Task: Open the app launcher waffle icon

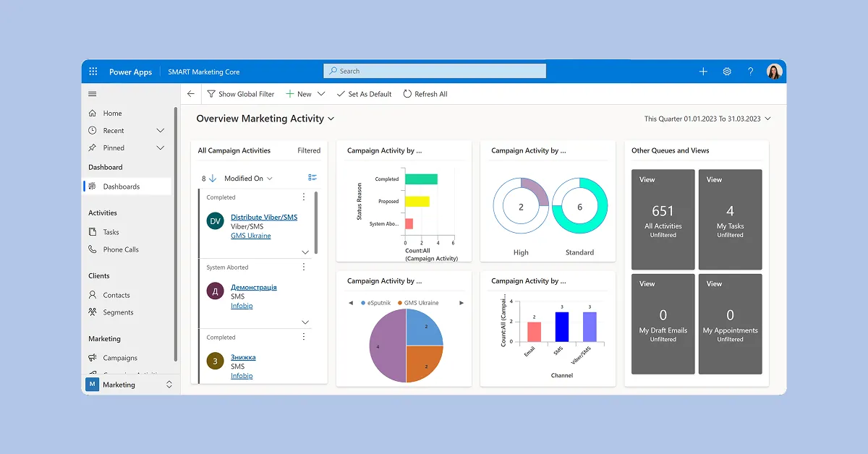Action: (x=93, y=72)
